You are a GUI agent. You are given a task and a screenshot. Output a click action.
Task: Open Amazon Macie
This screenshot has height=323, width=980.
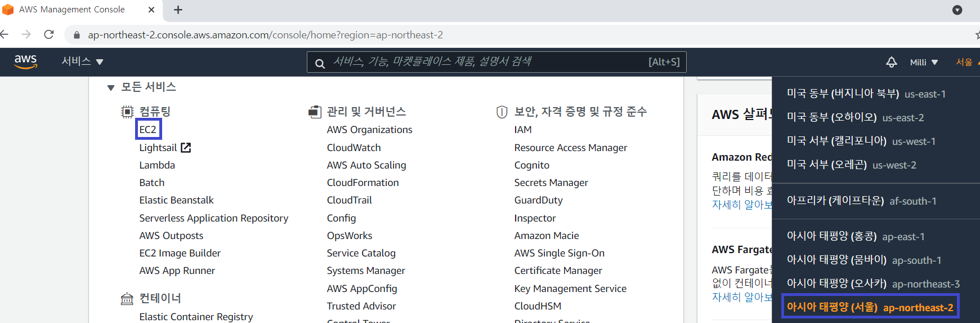click(547, 236)
